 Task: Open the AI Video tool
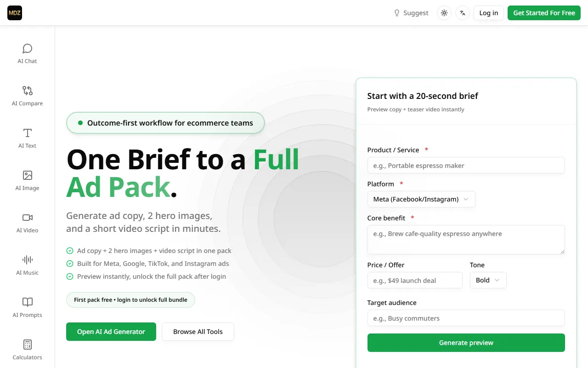coord(28,223)
